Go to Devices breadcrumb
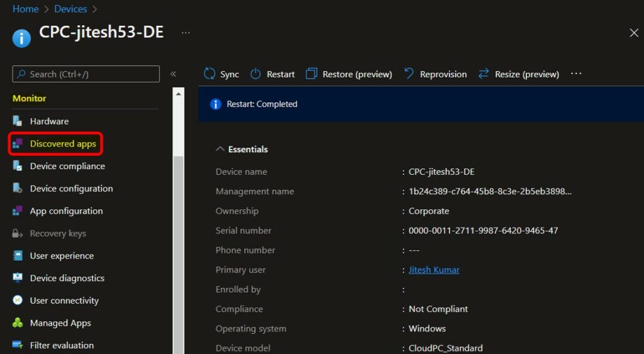 70,9
